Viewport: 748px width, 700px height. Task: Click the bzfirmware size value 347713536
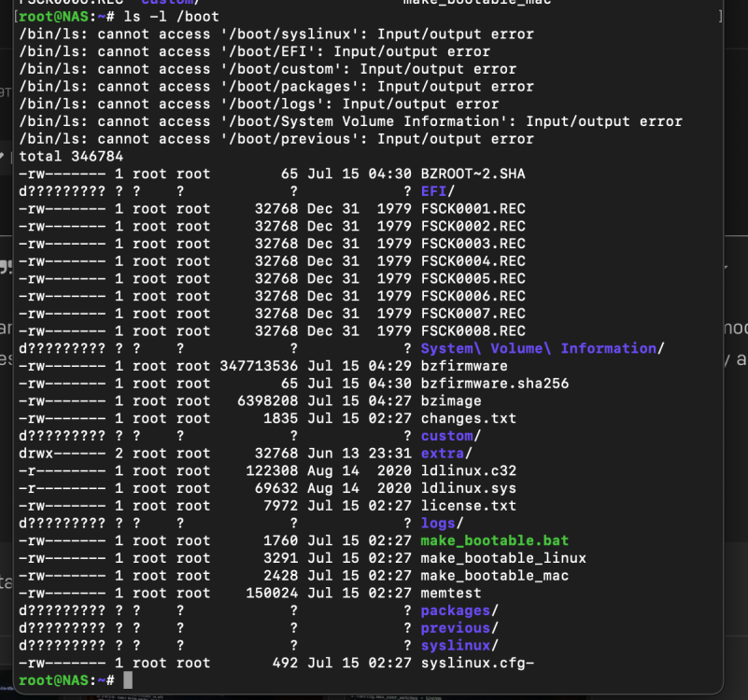(259, 366)
